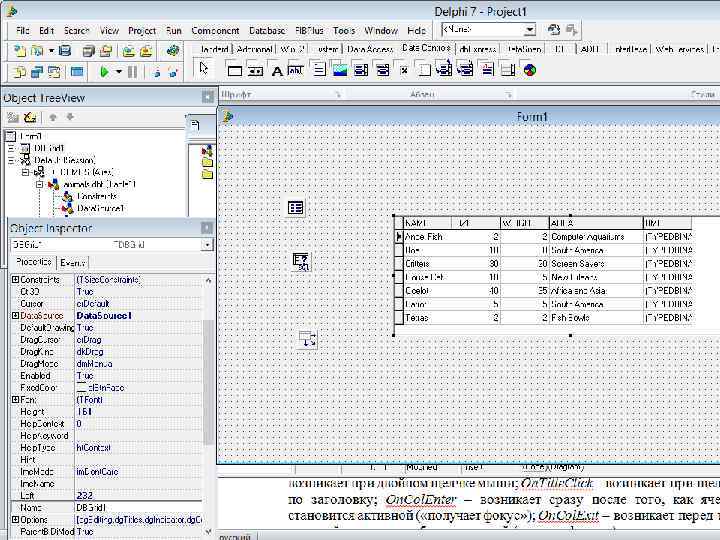Click the WEIGHT column header in grid

click(524, 223)
